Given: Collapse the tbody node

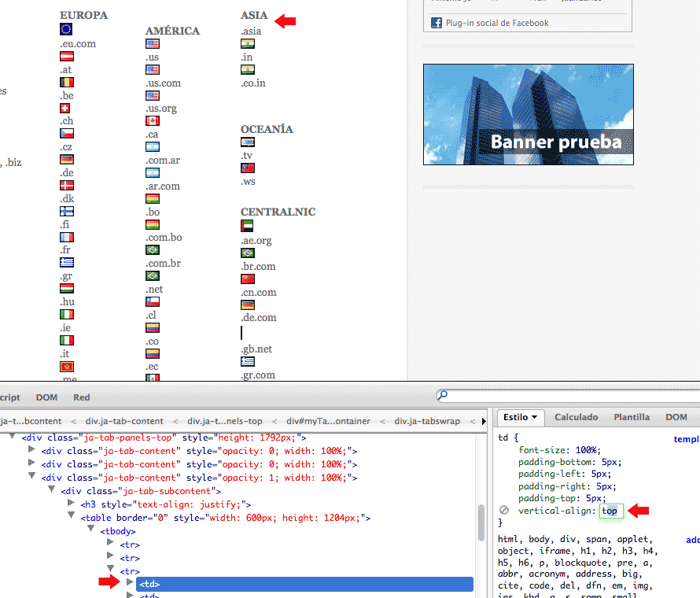Looking at the screenshot, I should coord(90,530).
